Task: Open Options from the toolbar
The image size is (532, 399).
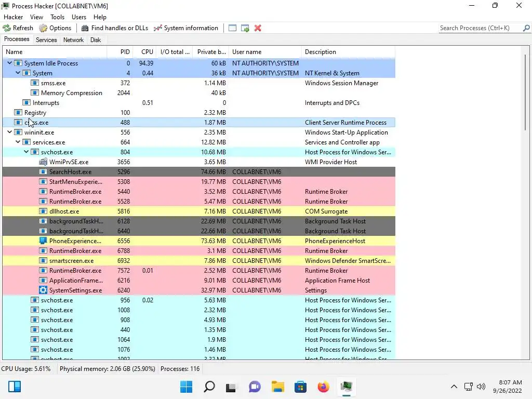Action: (x=55, y=28)
